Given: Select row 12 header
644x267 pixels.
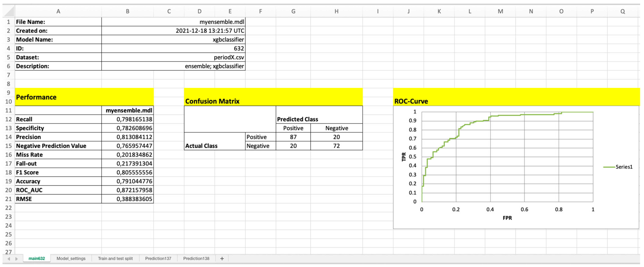Looking at the screenshot, I should [x=9, y=119].
